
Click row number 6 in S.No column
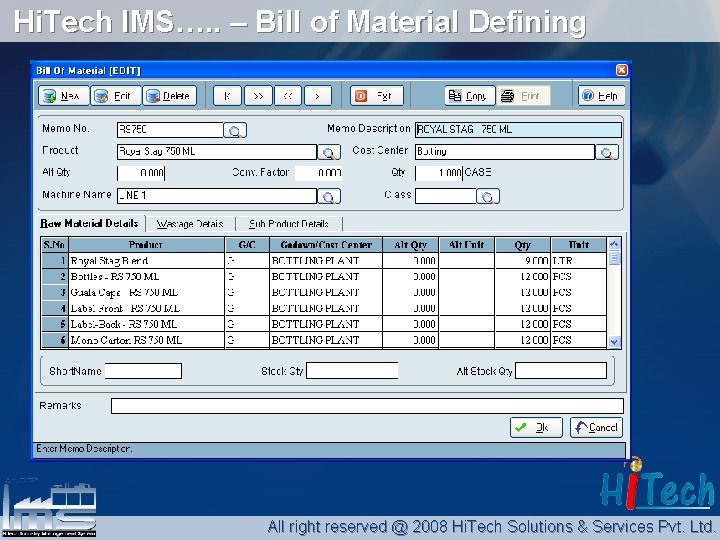55,340
